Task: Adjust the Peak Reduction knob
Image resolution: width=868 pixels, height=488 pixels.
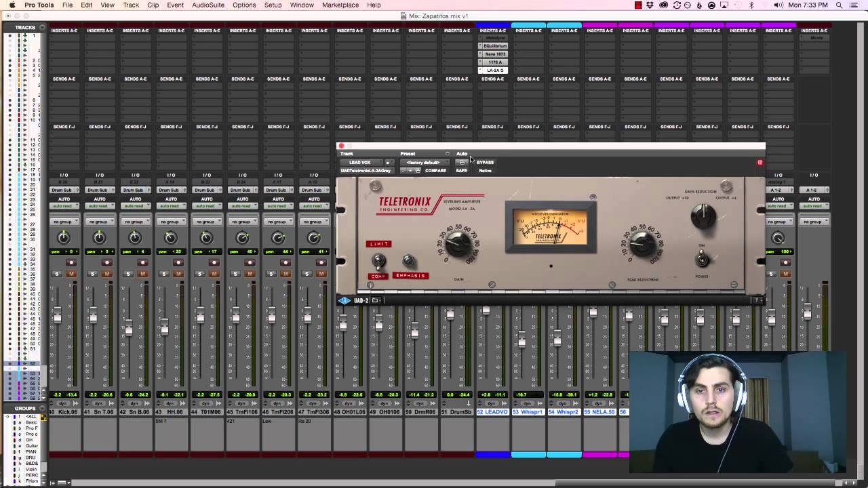Action: pyautogui.click(x=642, y=244)
